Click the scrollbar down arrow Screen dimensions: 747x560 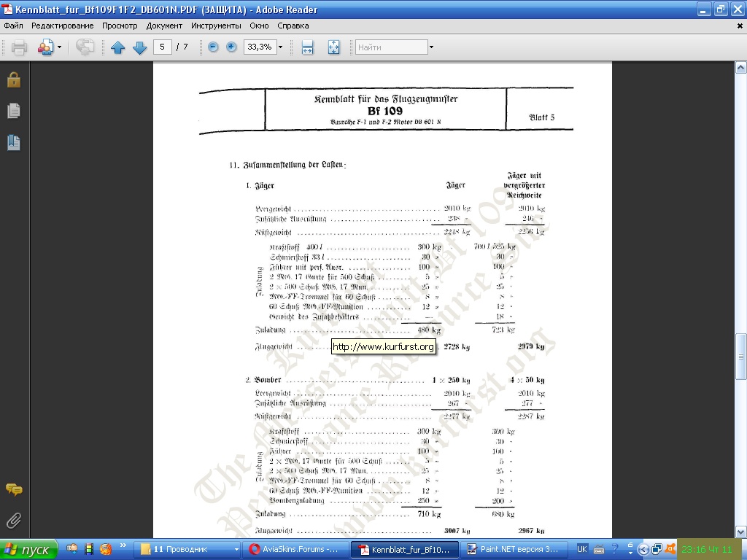tap(741, 532)
